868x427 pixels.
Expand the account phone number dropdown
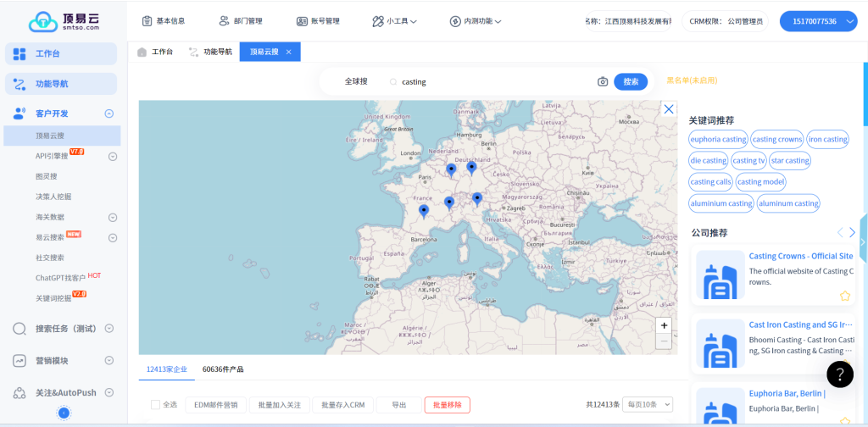[x=851, y=21]
